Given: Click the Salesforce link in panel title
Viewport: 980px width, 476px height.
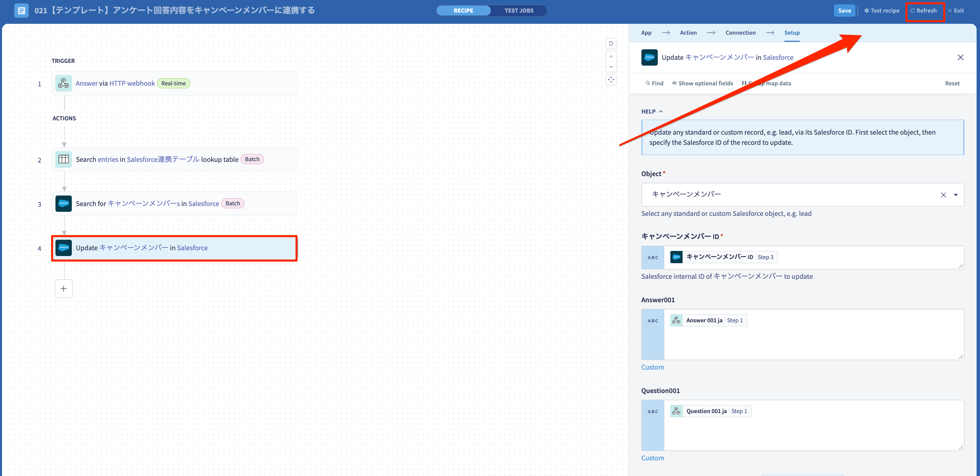Looking at the screenshot, I should (778, 57).
